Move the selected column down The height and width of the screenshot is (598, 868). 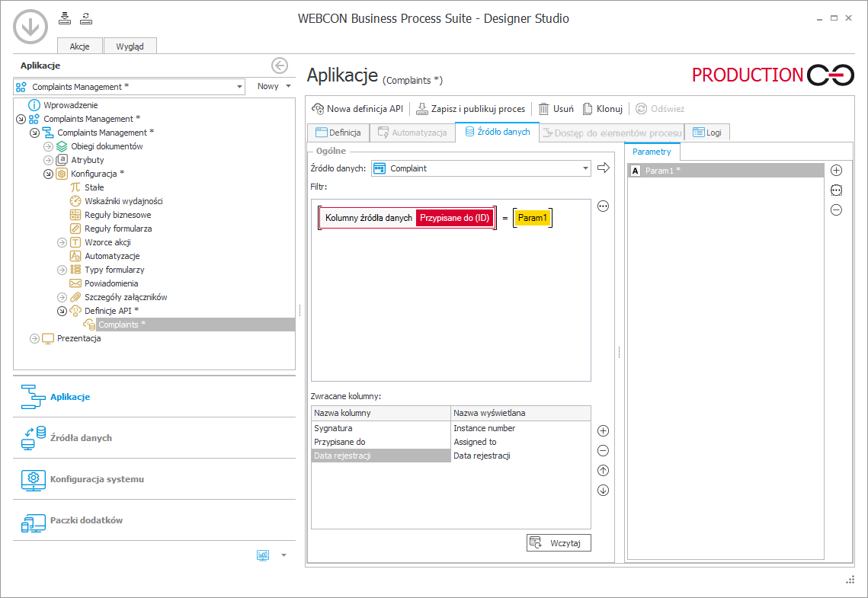pos(603,491)
